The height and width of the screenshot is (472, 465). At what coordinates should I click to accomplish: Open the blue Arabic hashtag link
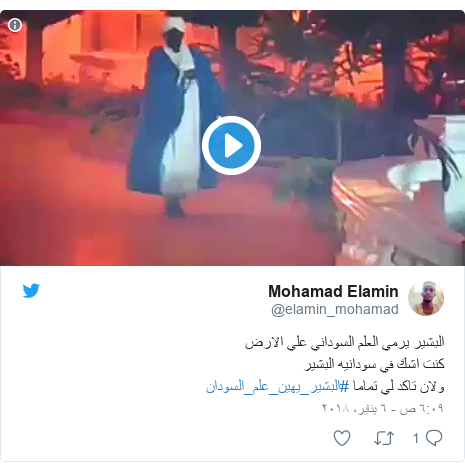[277, 387]
